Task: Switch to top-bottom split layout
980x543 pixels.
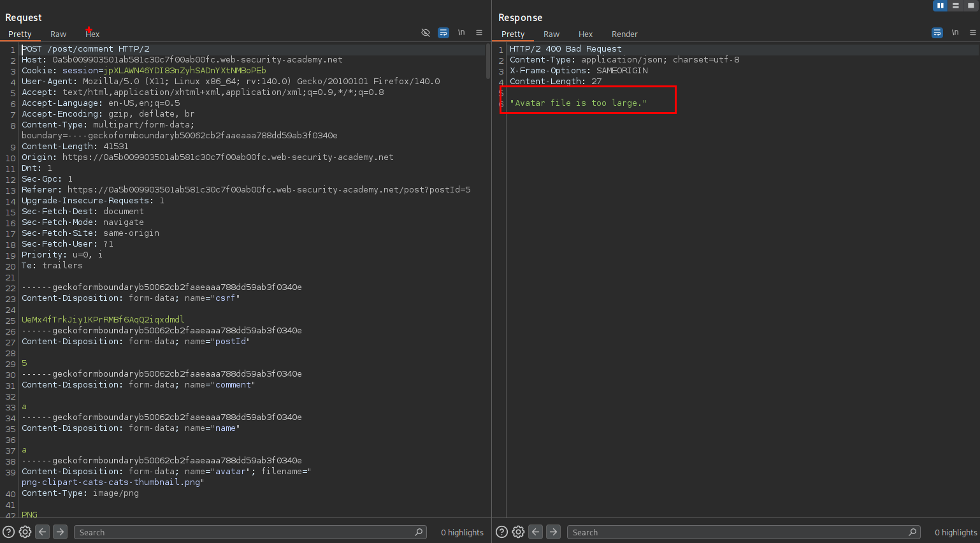Action: (955, 6)
